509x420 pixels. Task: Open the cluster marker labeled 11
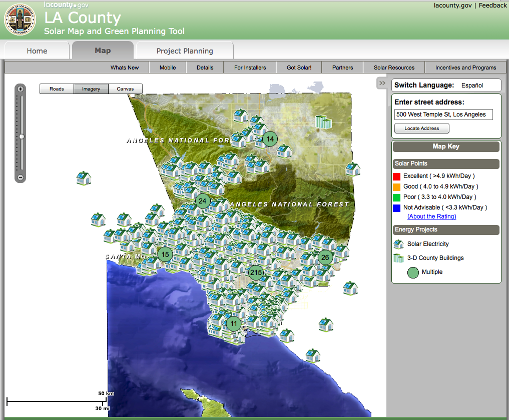[x=234, y=323]
